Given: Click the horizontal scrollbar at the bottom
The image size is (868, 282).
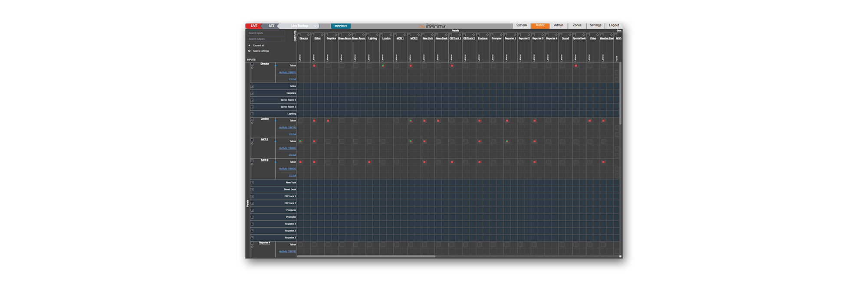Looking at the screenshot, I should tap(366, 256).
